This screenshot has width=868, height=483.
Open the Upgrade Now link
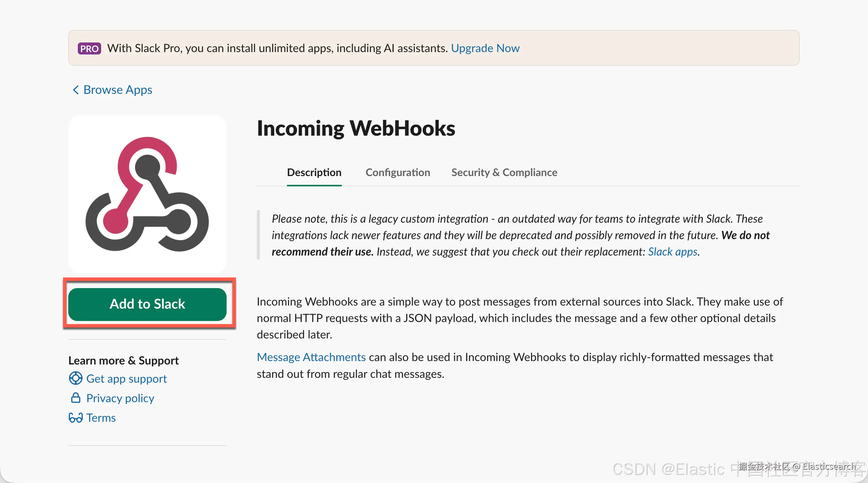(x=485, y=48)
